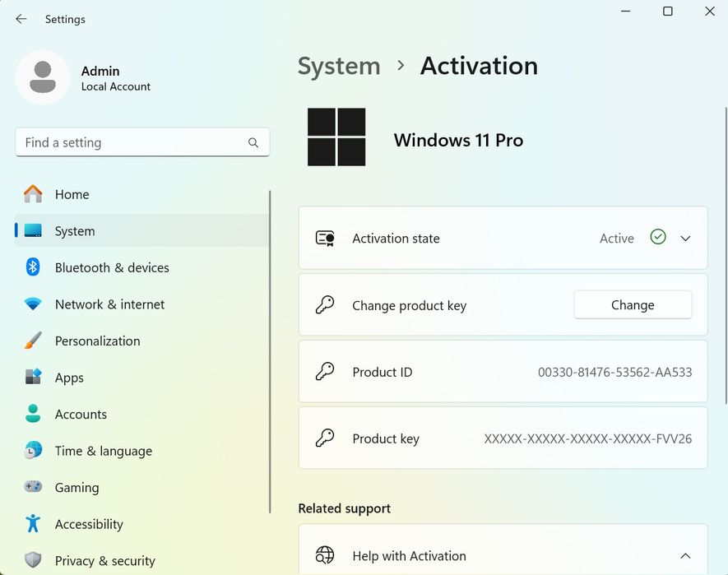Click the Accounts person icon
728x575 pixels.
coord(33,414)
